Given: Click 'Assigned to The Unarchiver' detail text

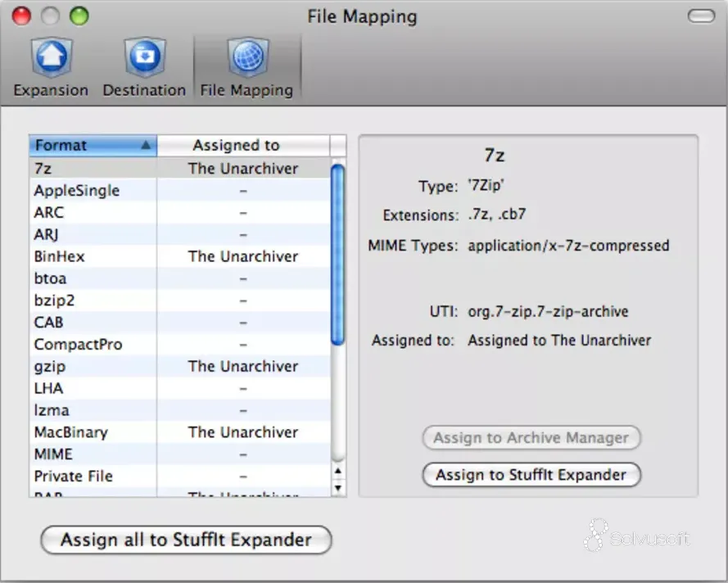Looking at the screenshot, I should pyautogui.click(x=559, y=341).
